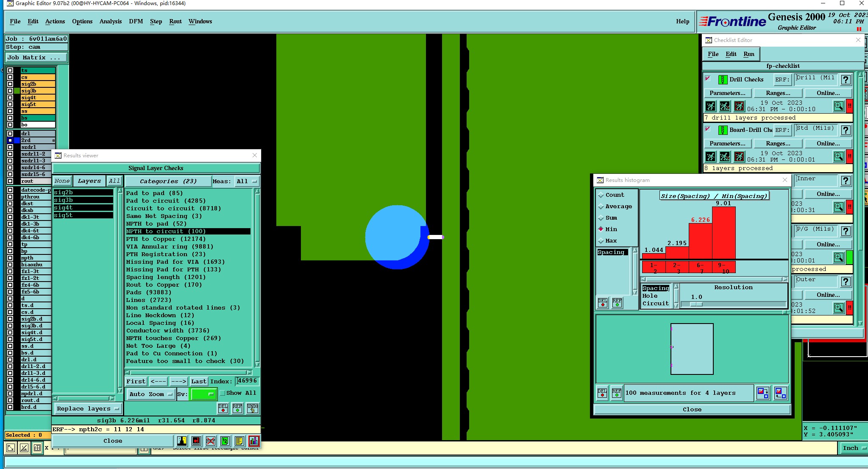Click the UNDO icon in Results viewer
Image resolution: width=868 pixels, height=469 pixels.
253,408
